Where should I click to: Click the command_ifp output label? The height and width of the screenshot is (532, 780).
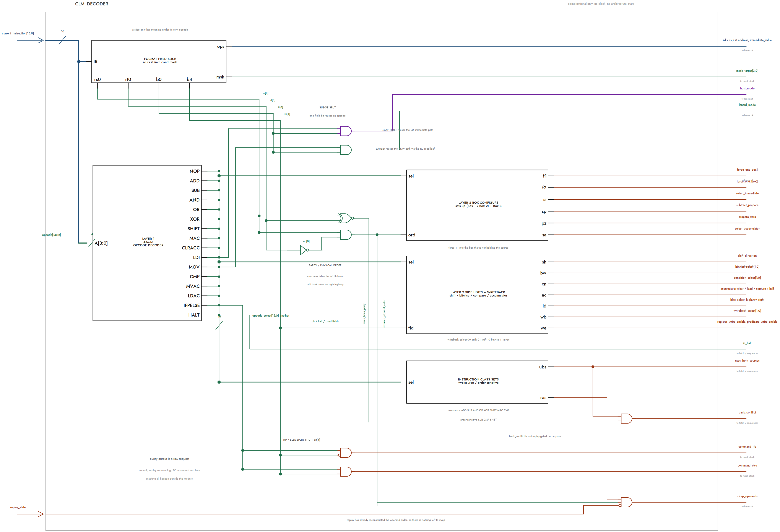tap(747, 446)
